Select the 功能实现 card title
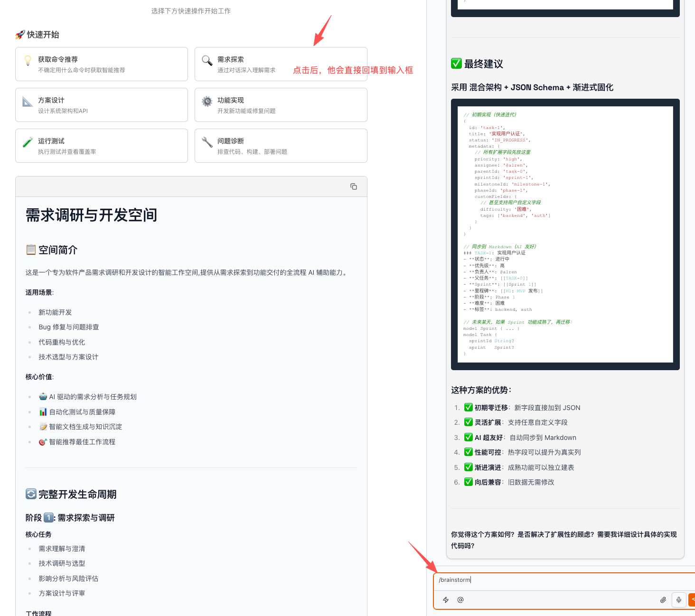The image size is (695, 616). [x=231, y=100]
